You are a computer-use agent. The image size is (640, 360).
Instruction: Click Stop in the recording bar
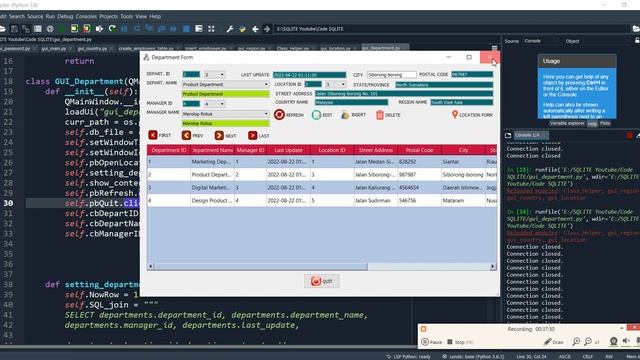tap(460, 342)
